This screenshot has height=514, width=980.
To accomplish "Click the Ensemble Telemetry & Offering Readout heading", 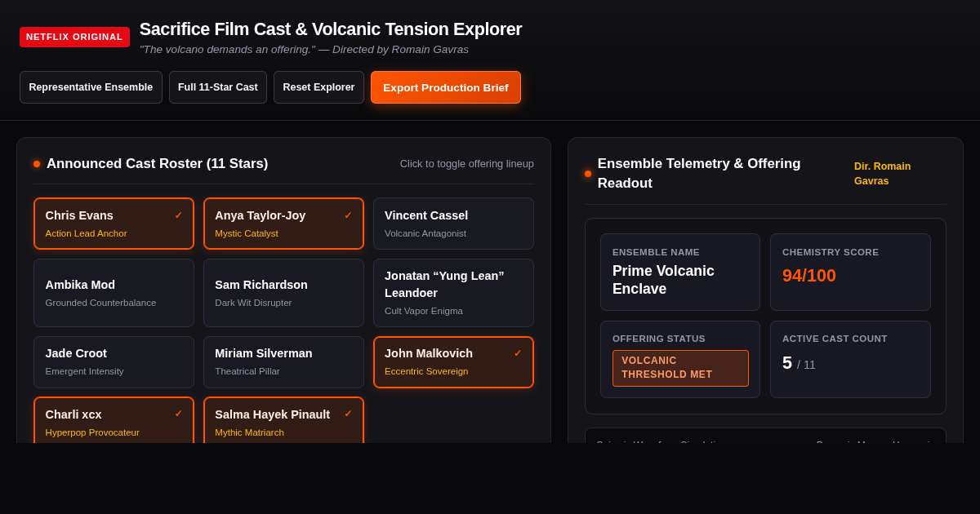I will point(699,174).
